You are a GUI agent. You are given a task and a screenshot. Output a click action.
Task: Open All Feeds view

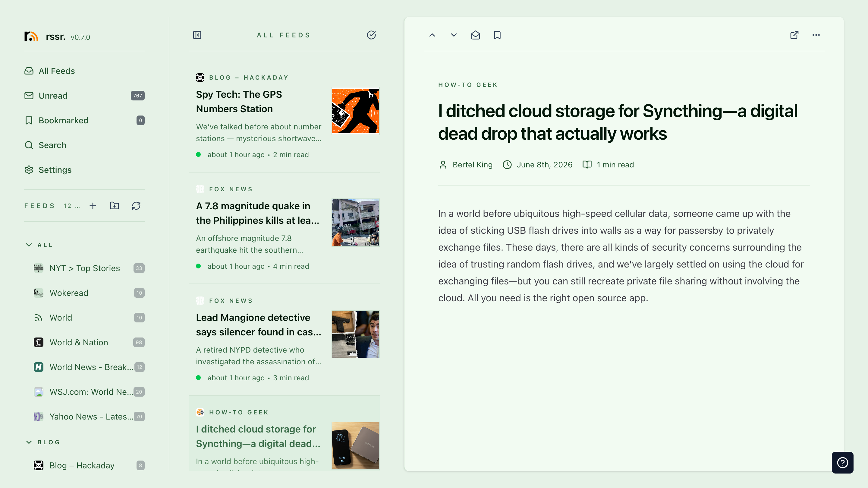coord(84,71)
